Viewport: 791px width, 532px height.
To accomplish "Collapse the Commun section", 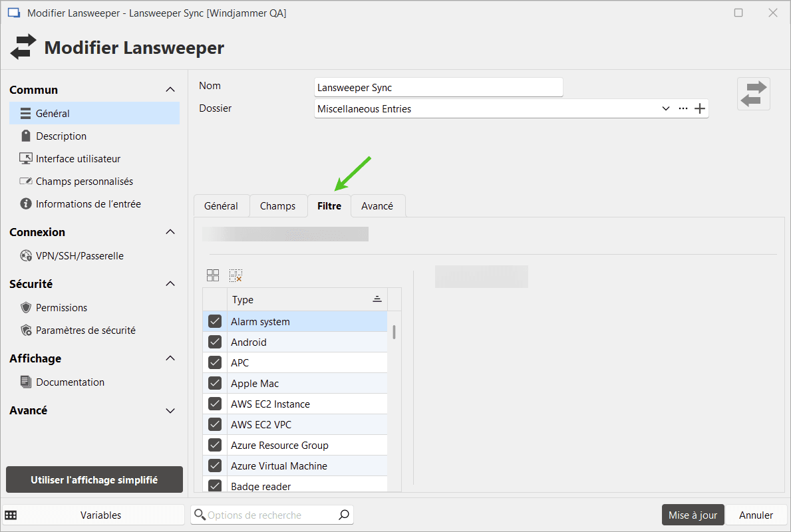I will coord(170,90).
